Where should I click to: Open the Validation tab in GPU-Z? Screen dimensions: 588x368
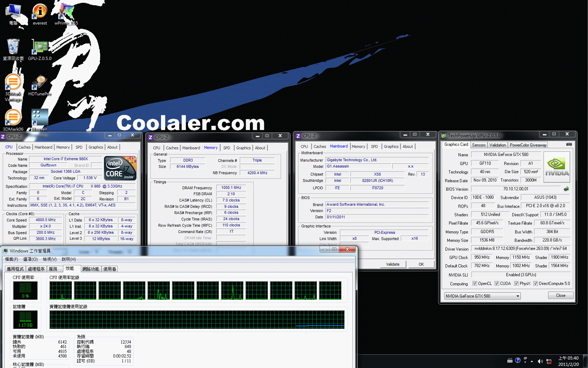(498, 145)
